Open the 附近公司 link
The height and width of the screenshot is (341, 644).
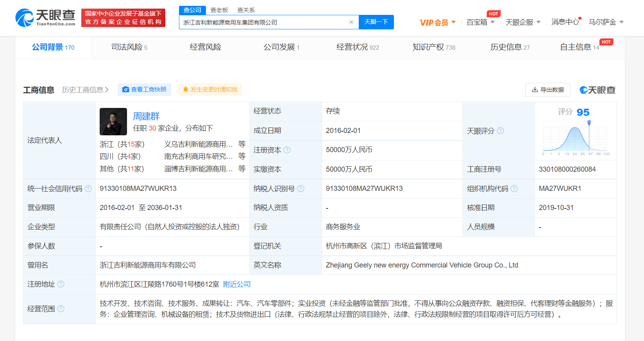point(237,284)
